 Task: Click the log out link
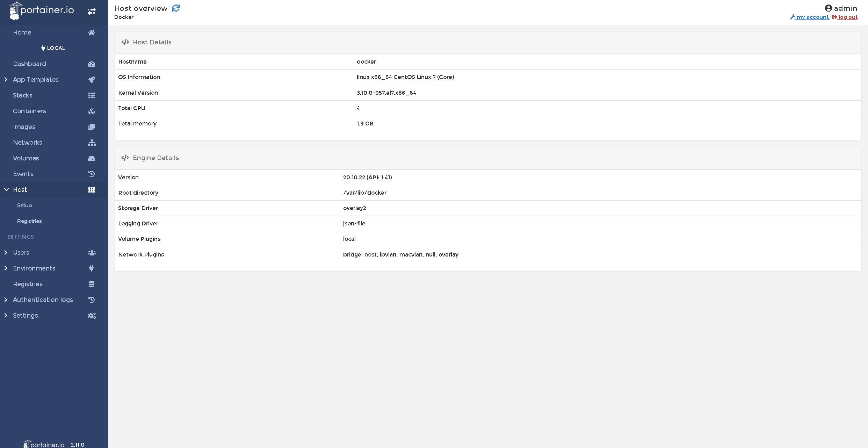point(847,17)
